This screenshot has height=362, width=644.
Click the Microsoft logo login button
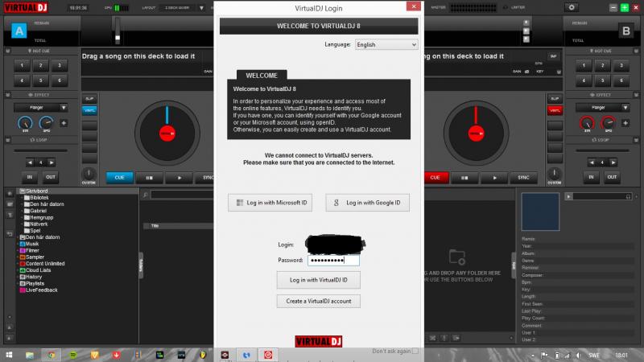pyautogui.click(x=270, y=204)
